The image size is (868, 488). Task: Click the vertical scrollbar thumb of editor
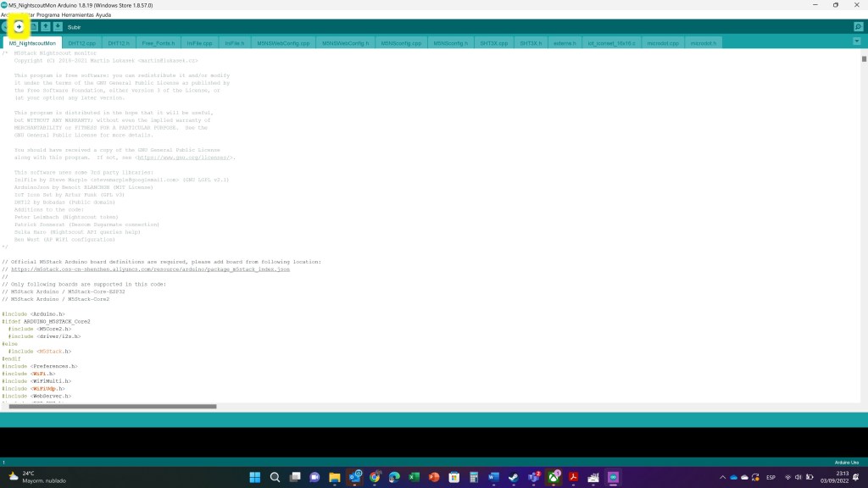[x=864, y=59]
